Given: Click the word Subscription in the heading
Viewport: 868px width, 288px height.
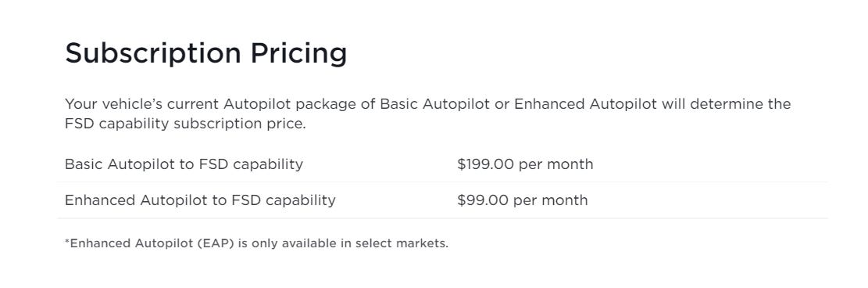Looking at the screenshot, I should (153, 54).
